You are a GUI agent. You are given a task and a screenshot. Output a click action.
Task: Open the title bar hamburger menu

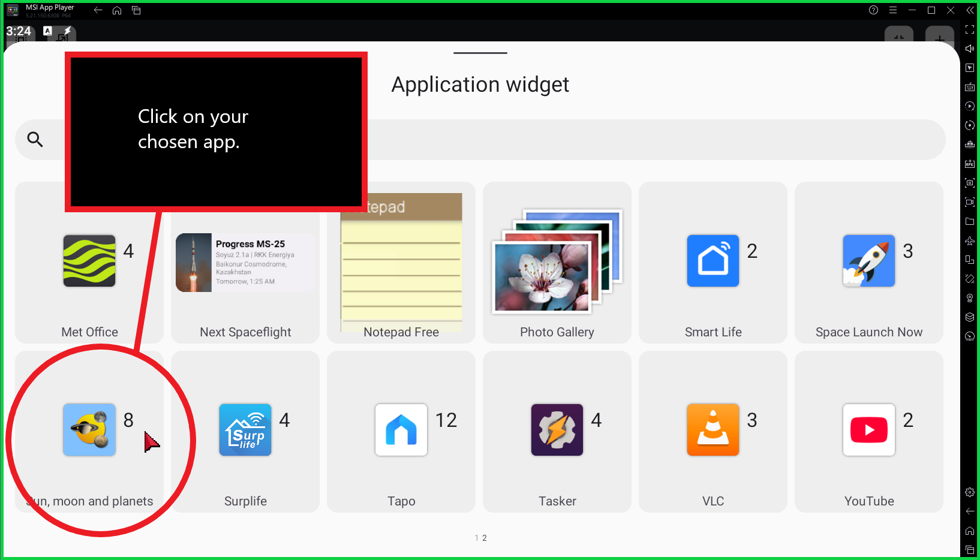click(893, 10)
